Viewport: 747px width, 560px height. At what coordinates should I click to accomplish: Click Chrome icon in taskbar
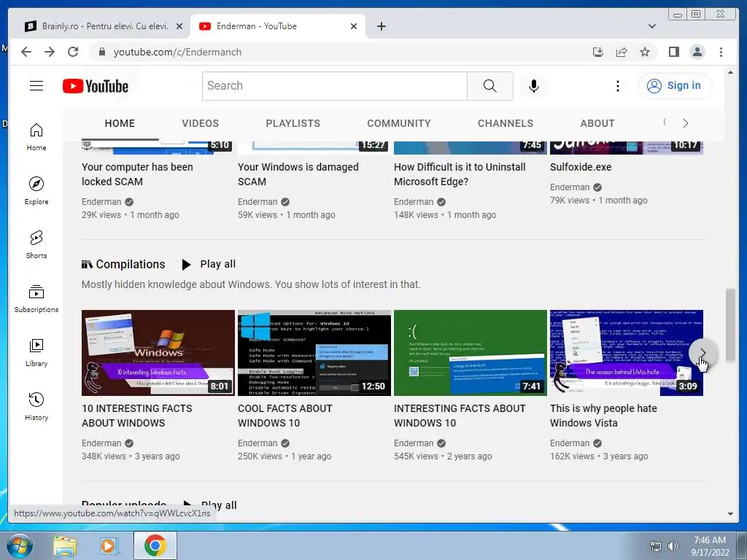(x=155, y=545)
